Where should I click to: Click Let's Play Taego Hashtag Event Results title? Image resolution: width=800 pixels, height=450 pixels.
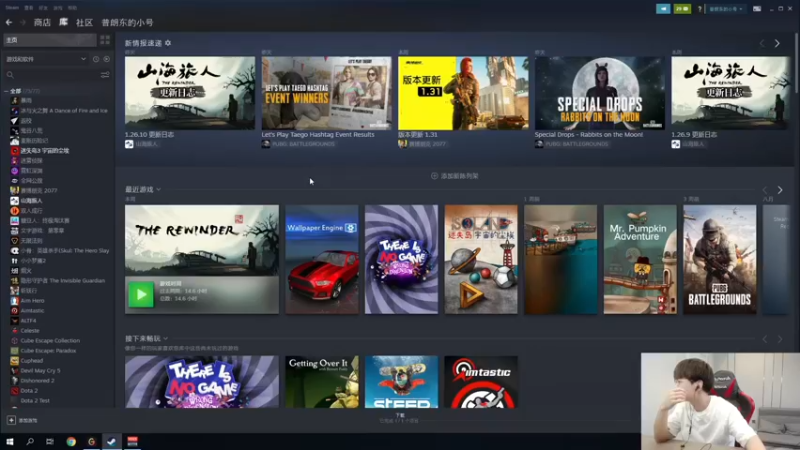[x=318, y=135]
